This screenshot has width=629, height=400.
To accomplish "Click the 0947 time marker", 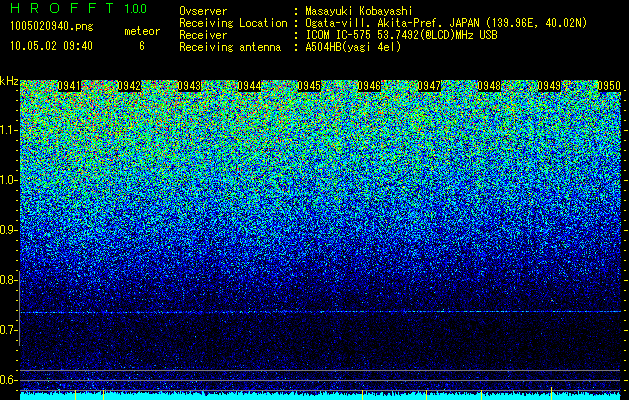I will point(429,86).
